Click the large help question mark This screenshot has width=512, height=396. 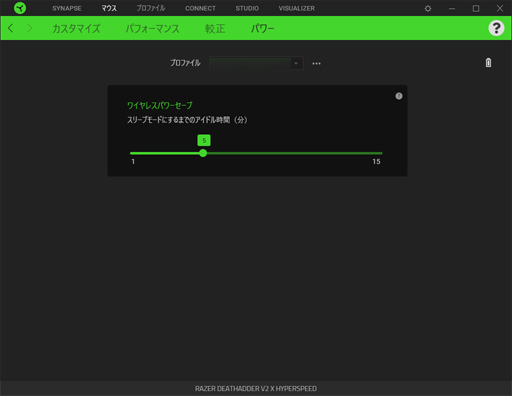(496, 28)
